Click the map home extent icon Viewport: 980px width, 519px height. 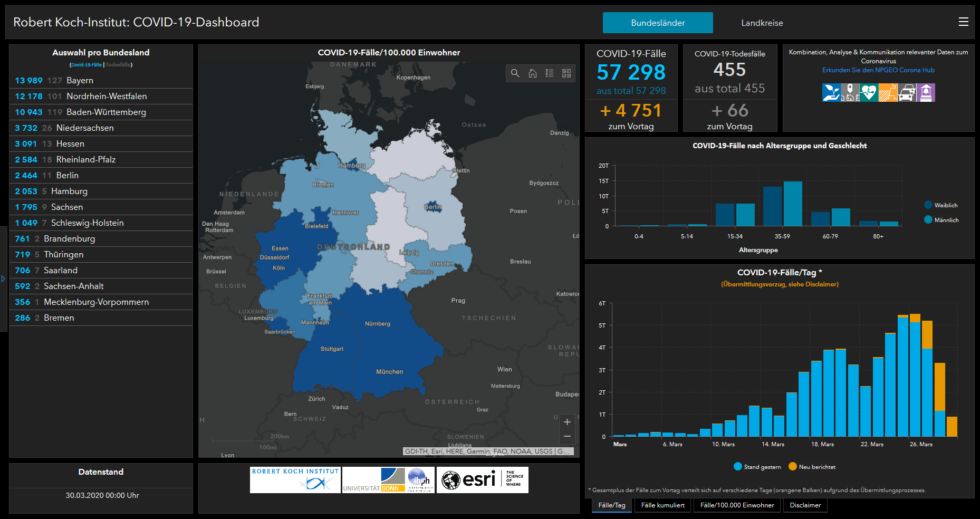tap(533, 73)
